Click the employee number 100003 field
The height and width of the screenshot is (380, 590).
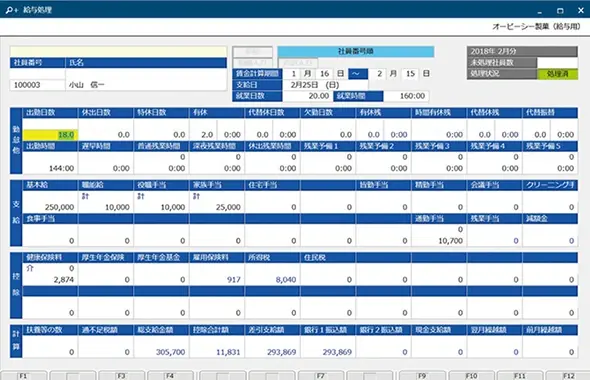tap(37, 85)
